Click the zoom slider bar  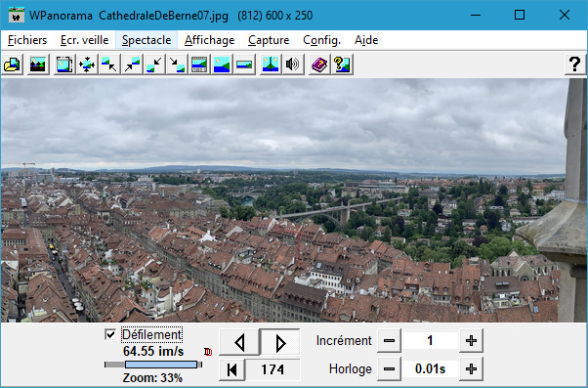[153, 365]
